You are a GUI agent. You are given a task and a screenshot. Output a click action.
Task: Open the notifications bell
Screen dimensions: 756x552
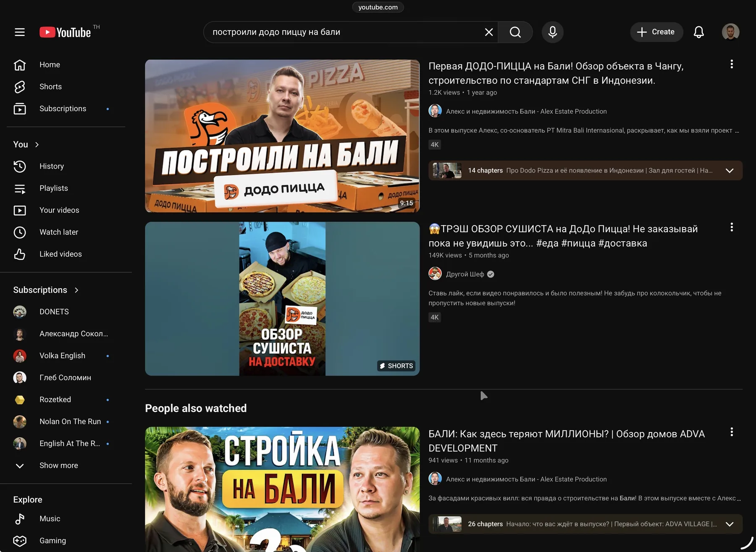698,32
